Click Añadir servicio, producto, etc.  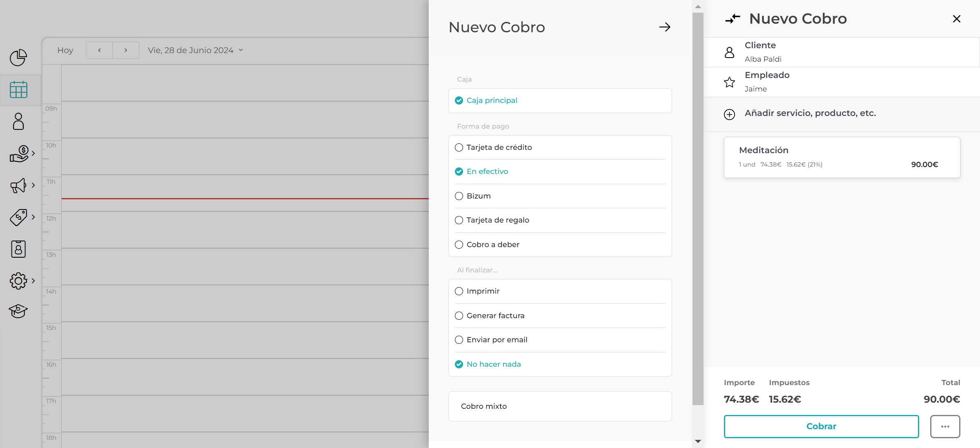pos(810,113)
